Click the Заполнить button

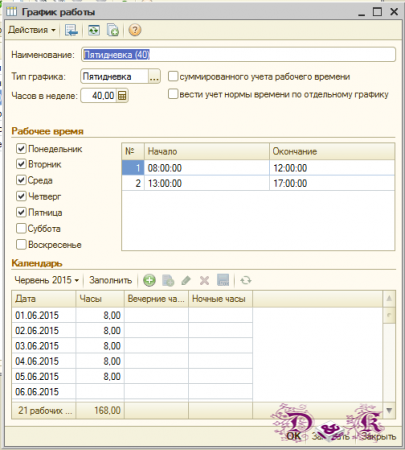click(110, 280)
